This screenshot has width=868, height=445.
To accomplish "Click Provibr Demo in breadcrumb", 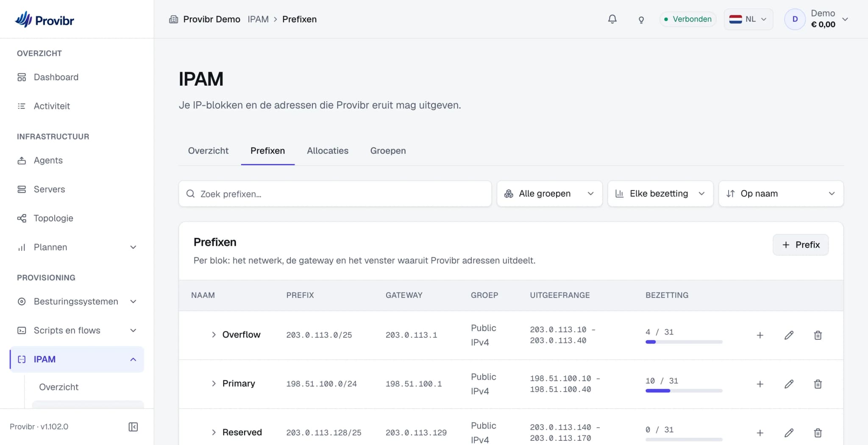I will click(x=211, y=19).
